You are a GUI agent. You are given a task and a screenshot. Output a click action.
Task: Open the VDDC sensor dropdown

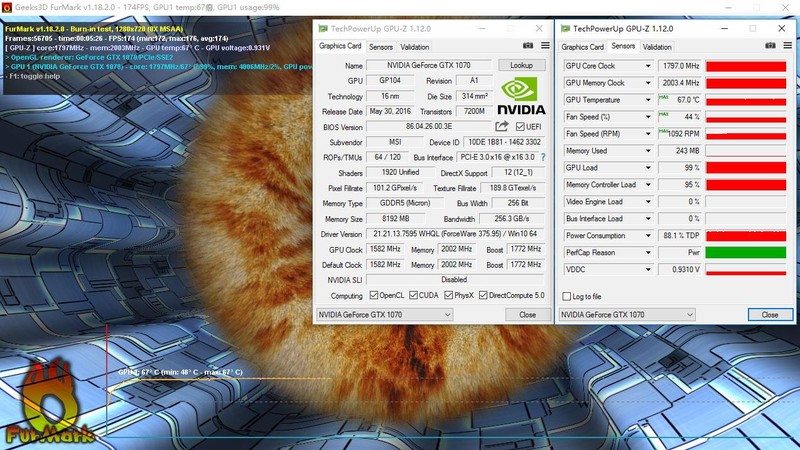[x=648, y=269]
